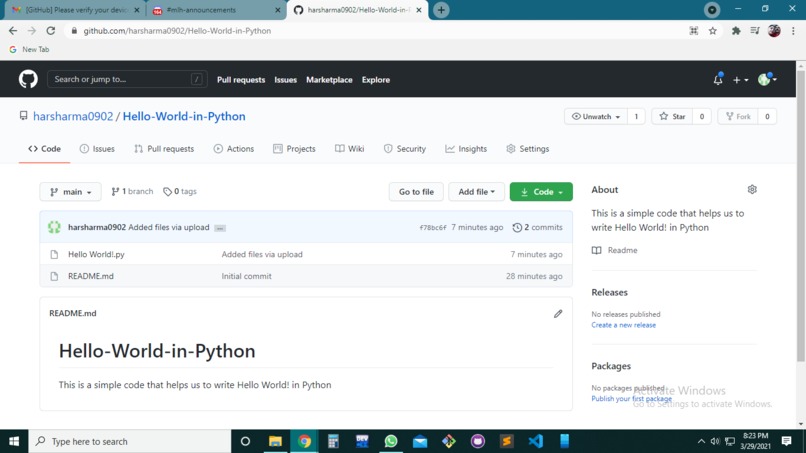Open the notifications bell
Screen dimensions: 806x453
click(x=718, y=79)
